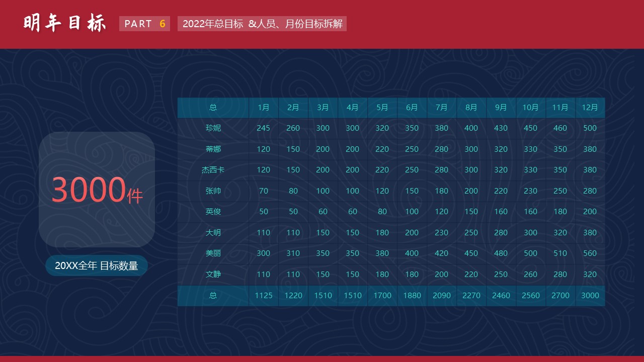The height and width of the screenshot is (362, 644).
Task: Select 珍妮's 1月 value 245
Action: (264, 128)
